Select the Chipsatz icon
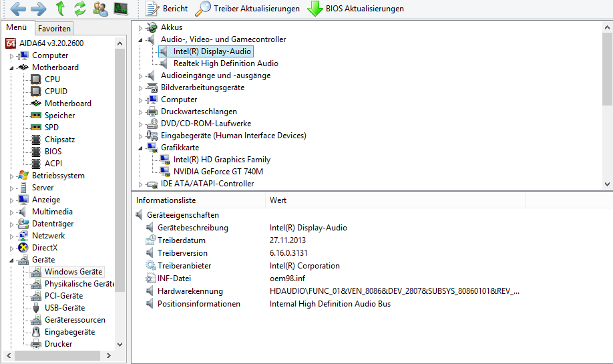 tap(36, 140)
